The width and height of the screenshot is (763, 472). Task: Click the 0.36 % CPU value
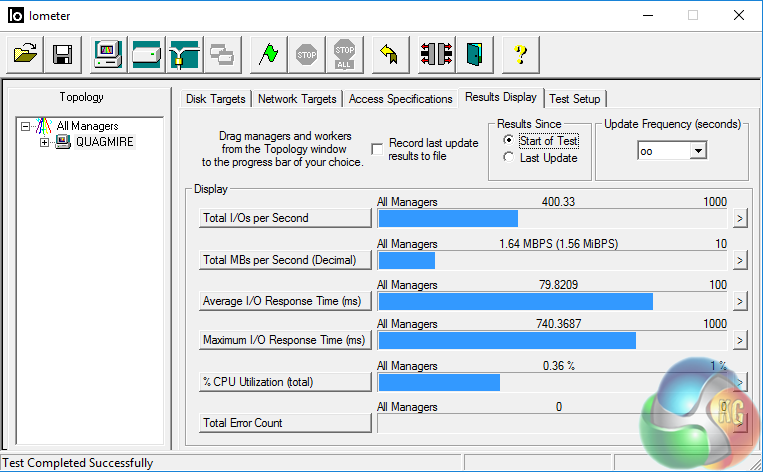[x=559, y=365]
